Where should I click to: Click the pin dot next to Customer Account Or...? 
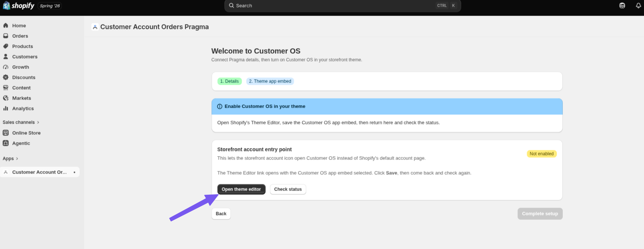(74, 172)
